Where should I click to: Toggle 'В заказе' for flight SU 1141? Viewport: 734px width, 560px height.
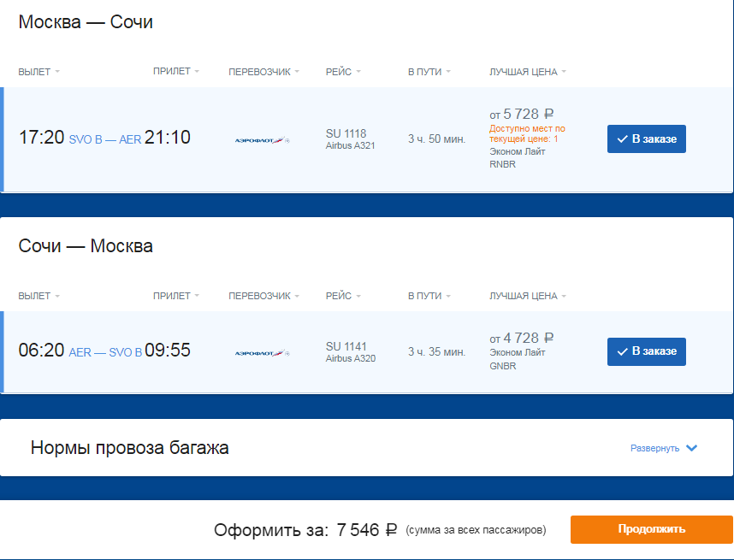tap(646, 351)
